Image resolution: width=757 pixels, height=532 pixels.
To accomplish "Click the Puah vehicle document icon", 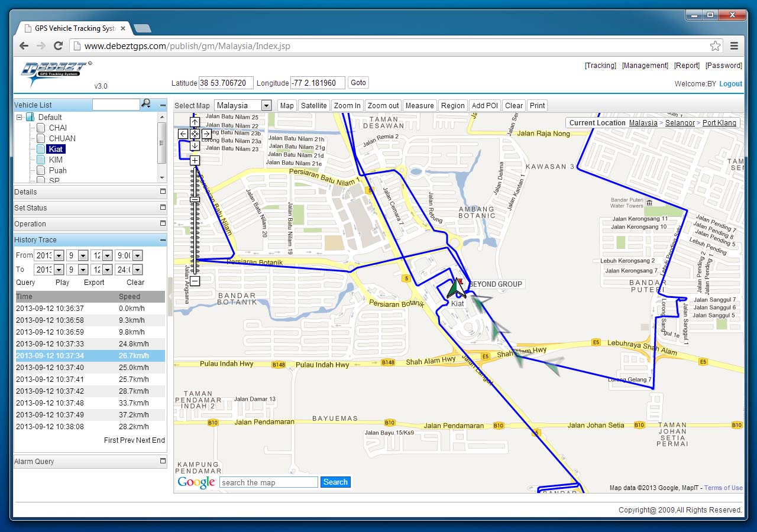I will point(41,170).
